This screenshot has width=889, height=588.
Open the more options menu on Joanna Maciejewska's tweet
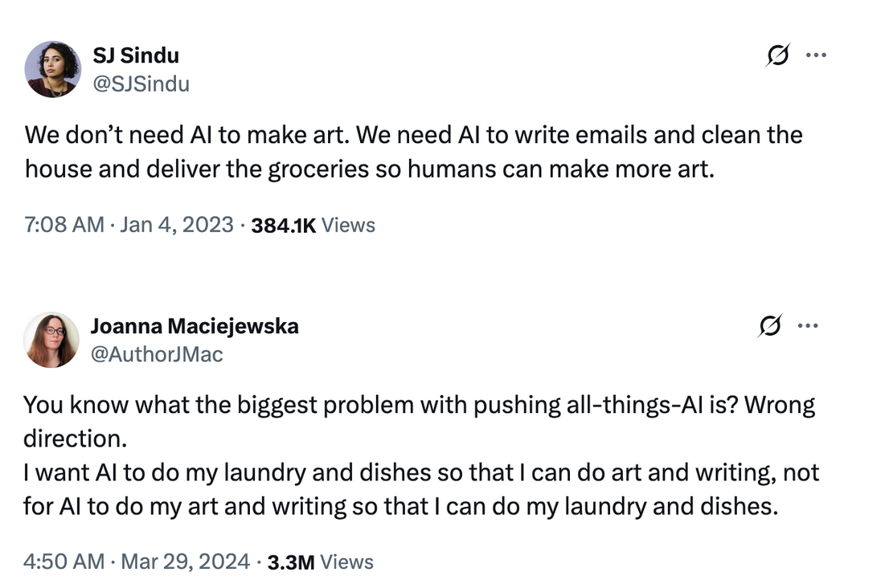807,326
